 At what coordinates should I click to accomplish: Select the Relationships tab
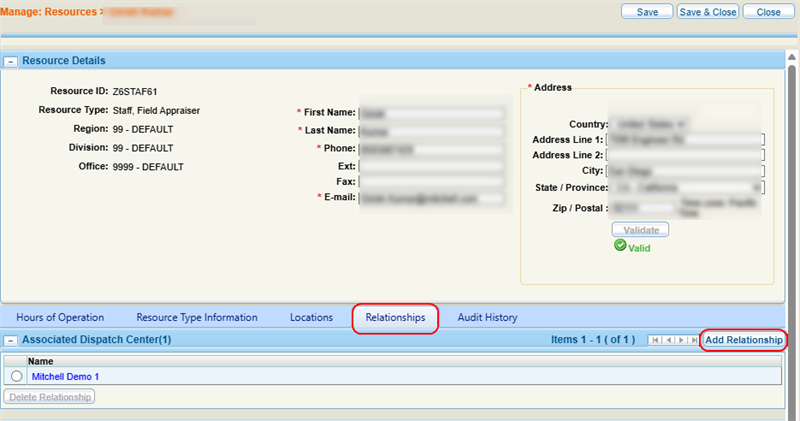click(x=395, y=317)
